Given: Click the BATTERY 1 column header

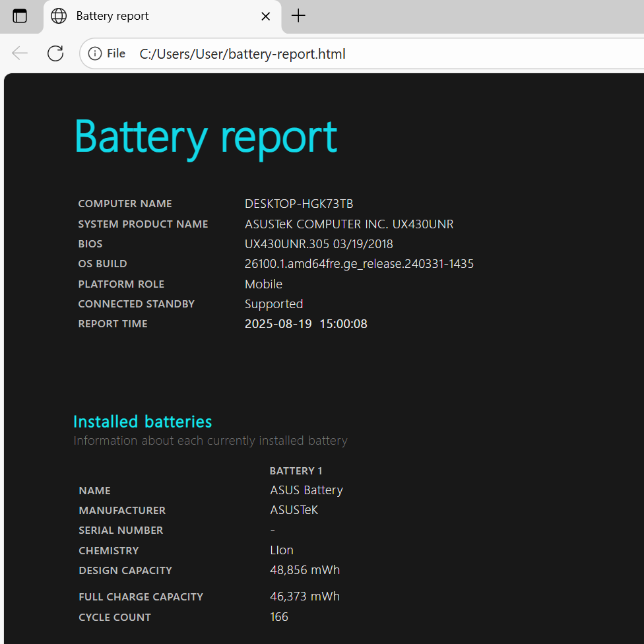Looking at the screenshot, I should pyautogui.click(x=296, y=471).
